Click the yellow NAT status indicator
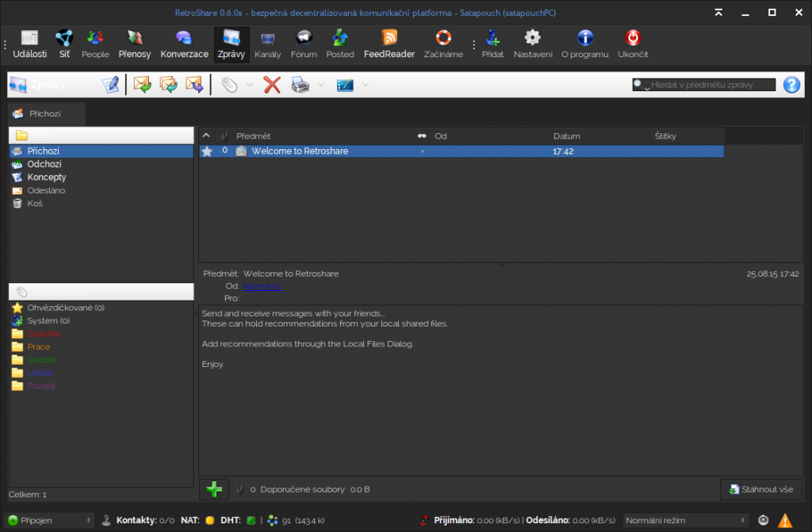 tap(209, 521)
